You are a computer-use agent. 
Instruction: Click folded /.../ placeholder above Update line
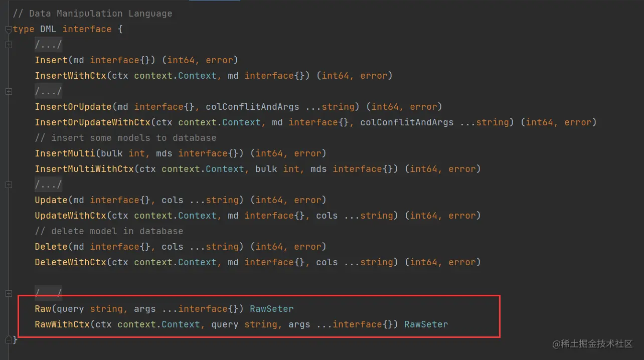coord(48,185)
